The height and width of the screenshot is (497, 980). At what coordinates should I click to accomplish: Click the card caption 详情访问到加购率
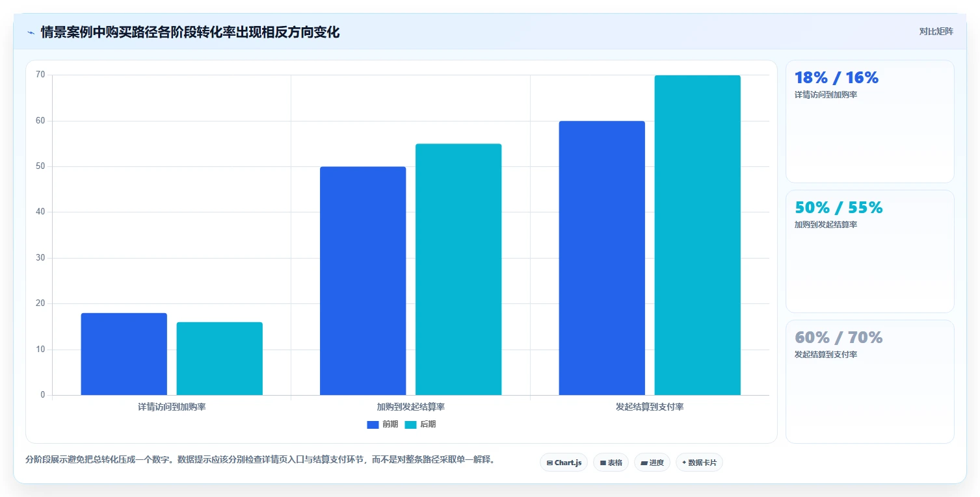pyautogui.click(x=826, y=95)
